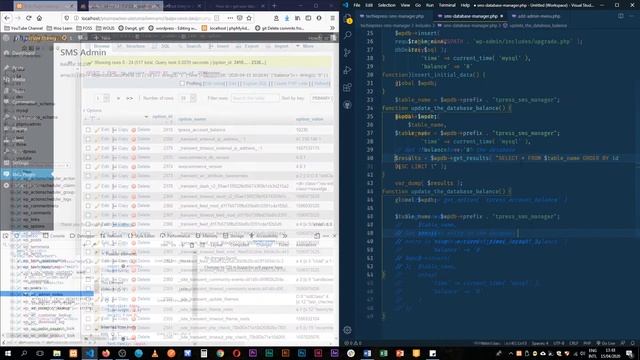The width and height of the screenshot is (640, 360).
Task: Open Chrome from taskbar
Action: pos(220,353)
